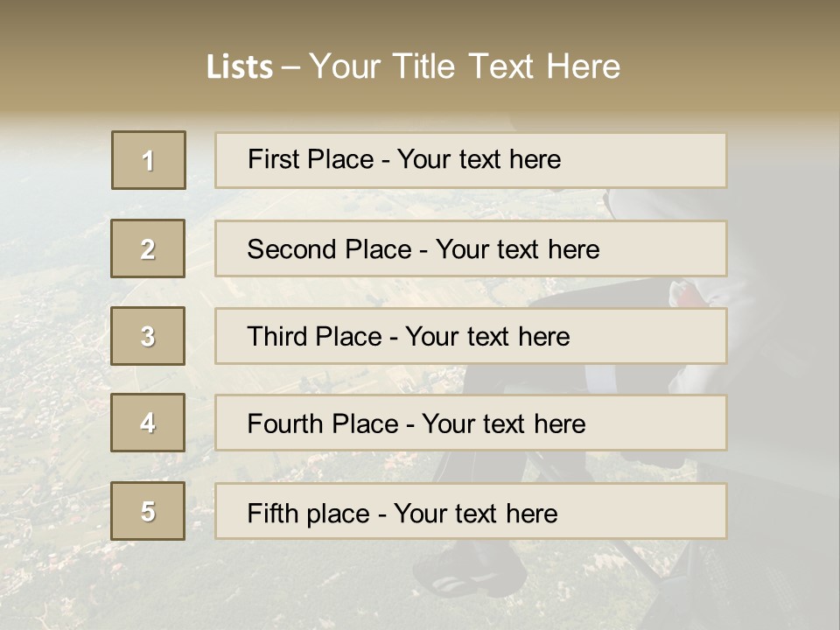Click the number 1 box

coord(149,160)
